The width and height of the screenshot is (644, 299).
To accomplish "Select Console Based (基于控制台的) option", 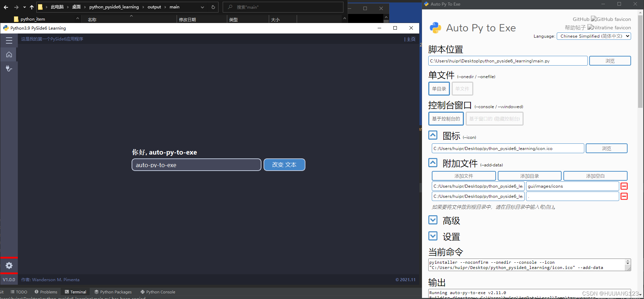I will tap(446, 119).
